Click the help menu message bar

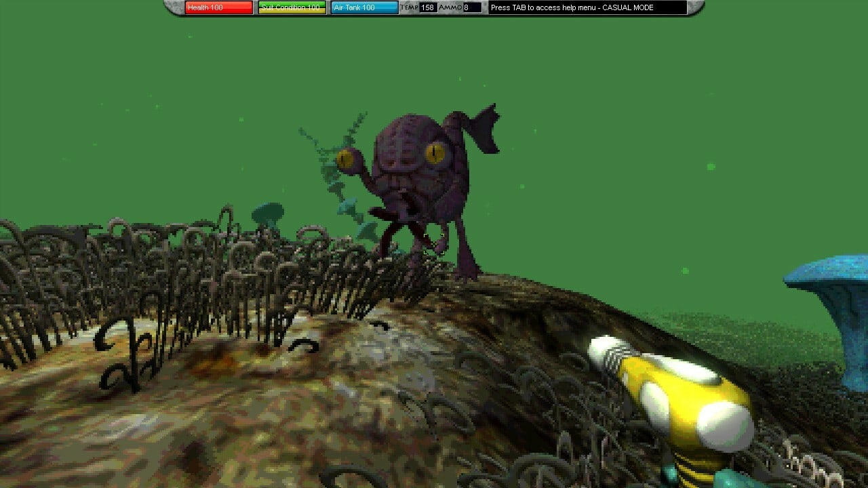(587, 7)
